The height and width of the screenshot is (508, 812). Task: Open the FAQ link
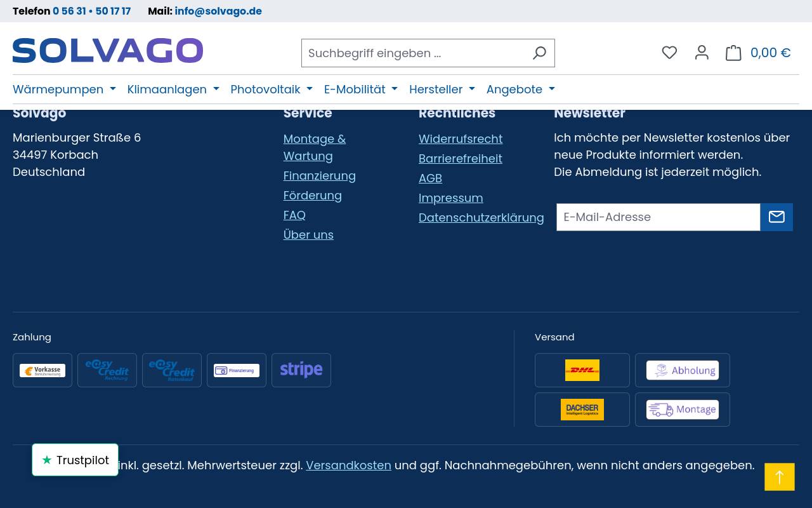[x=294, y=215]
